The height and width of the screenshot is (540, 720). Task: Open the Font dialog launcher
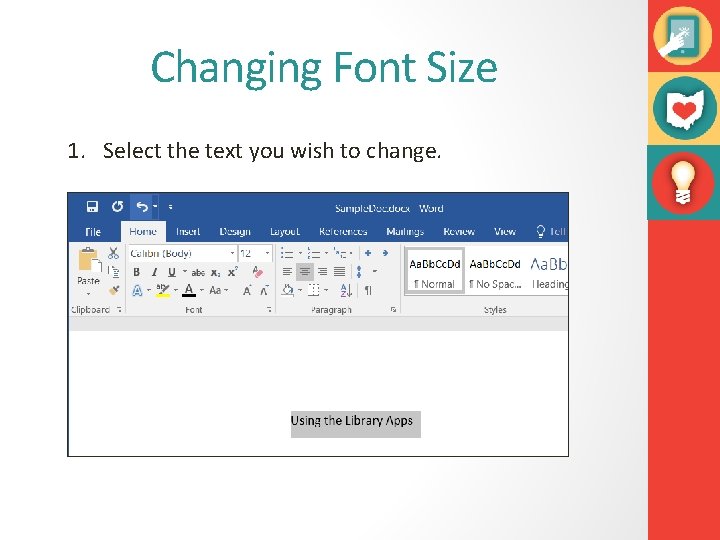click(269, 310)
